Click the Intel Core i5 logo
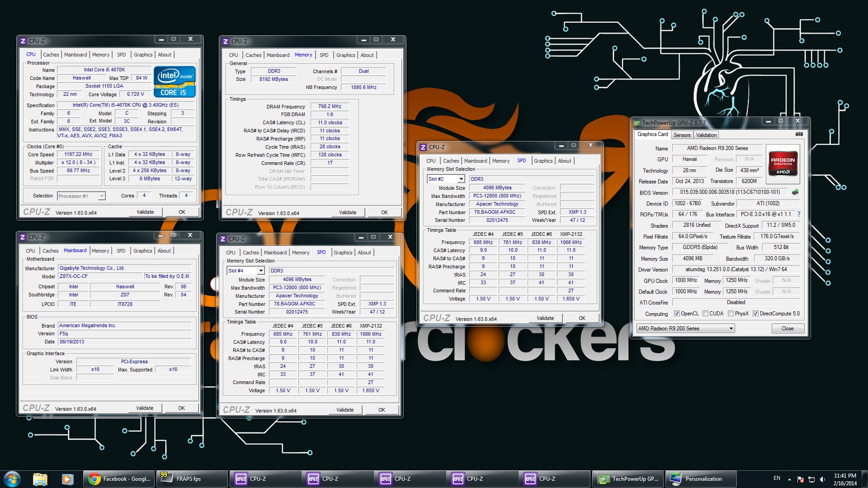This screenshot has width=868, height=488. point(175,82)
